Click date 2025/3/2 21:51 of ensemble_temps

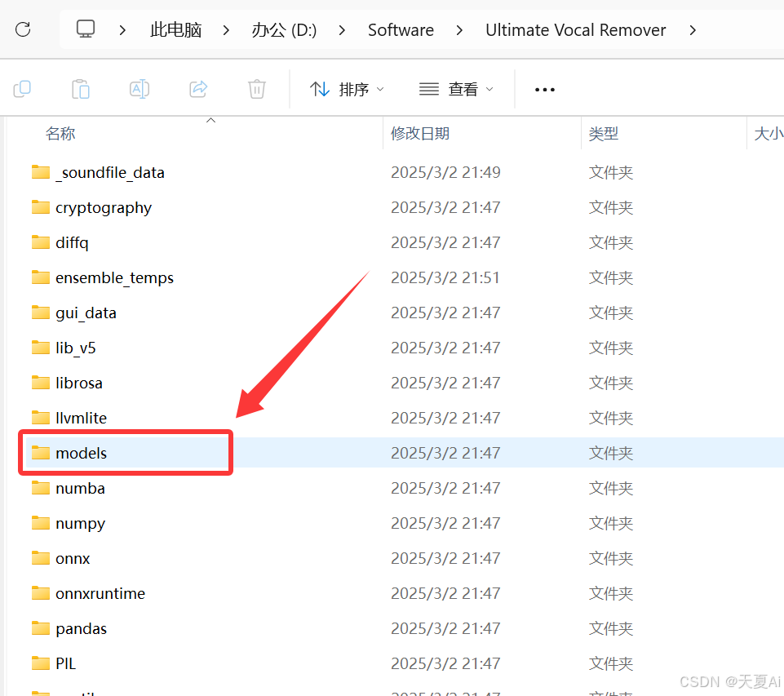[445, 277]
